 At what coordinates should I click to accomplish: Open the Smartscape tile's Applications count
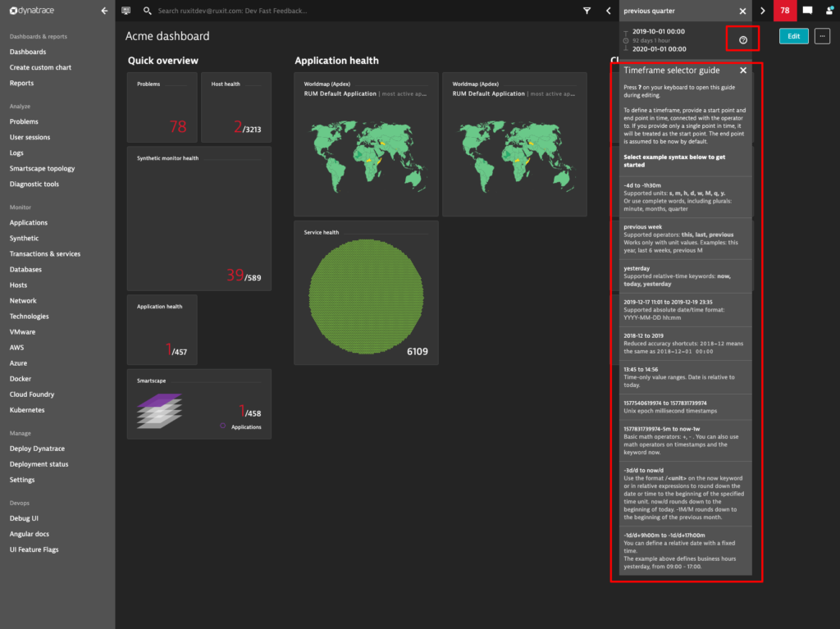pos(249,412)
